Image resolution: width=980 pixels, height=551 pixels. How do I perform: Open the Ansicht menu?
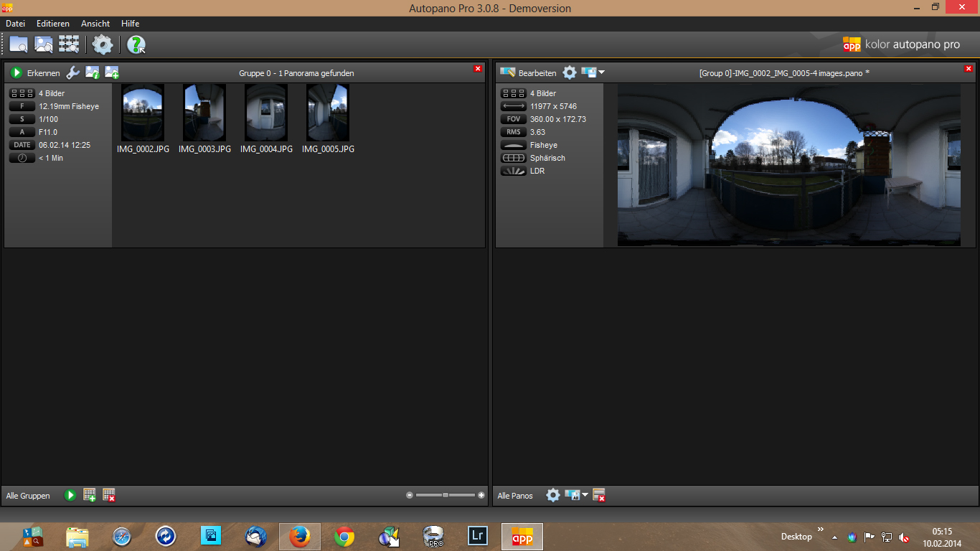[x=95, y=24]
